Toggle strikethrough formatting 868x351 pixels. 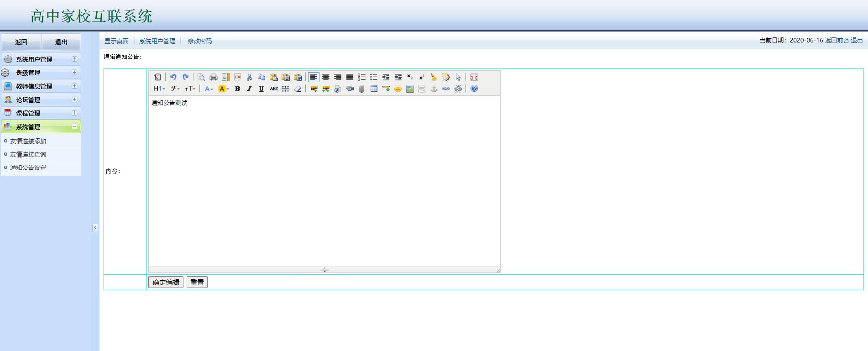point(273,89)
